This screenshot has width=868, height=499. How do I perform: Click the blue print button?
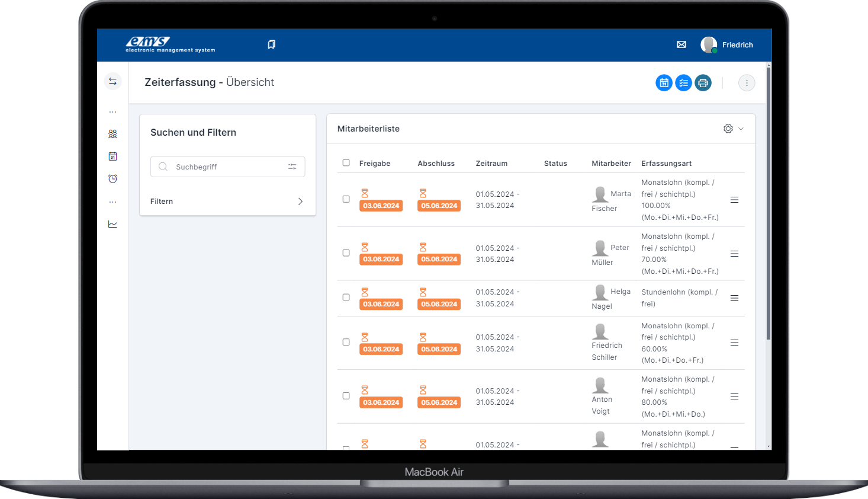(x=703, y=83)
